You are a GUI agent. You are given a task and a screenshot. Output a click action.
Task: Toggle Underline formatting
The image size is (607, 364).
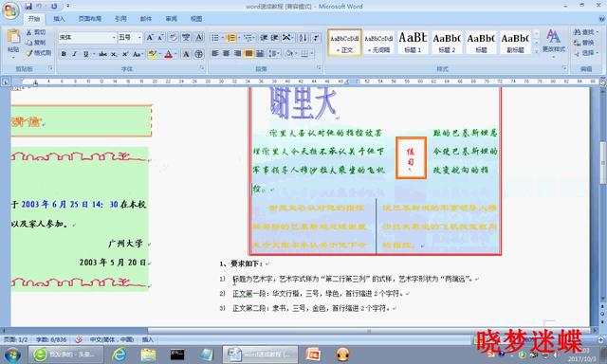click(85, 54)
